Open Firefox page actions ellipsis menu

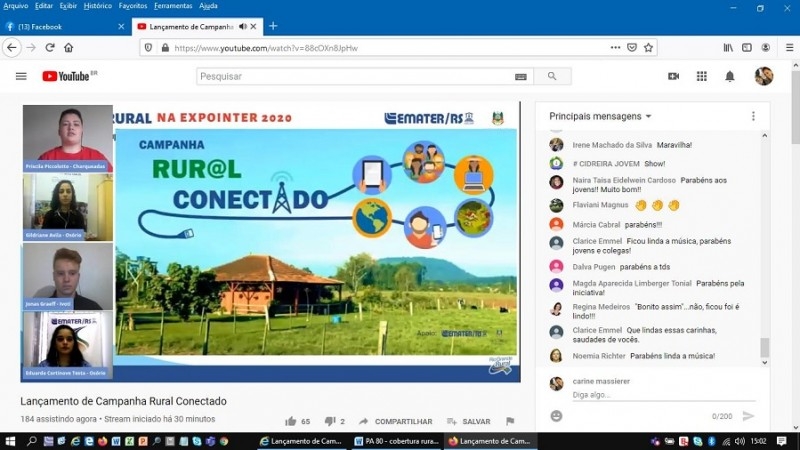click(613, 47)
